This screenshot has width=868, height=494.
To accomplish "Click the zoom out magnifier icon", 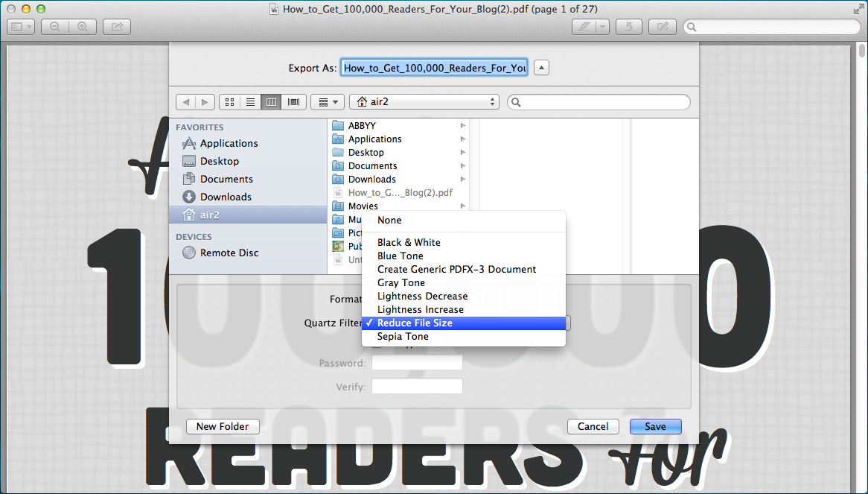I will tap(54, 26).
